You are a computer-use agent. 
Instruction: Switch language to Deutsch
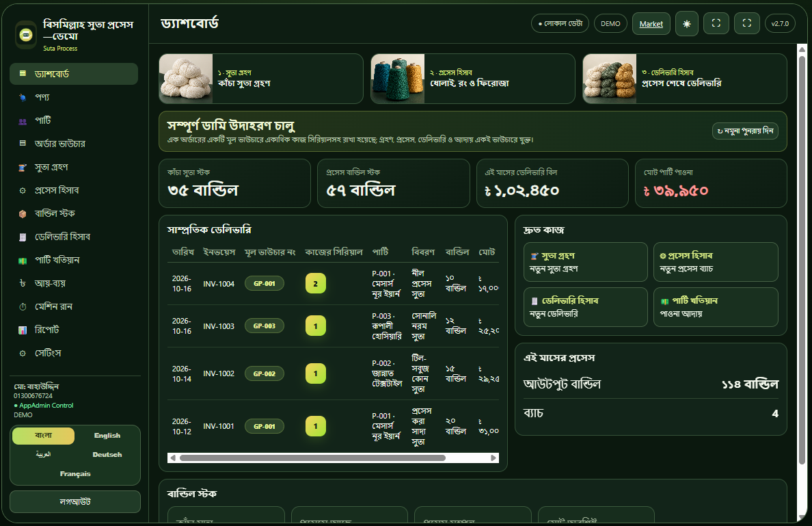[x=107, y=454]
